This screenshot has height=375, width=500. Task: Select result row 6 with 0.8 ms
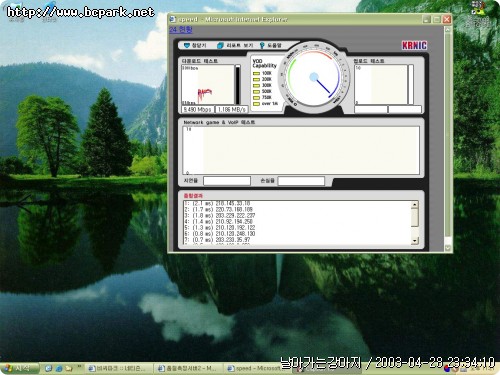click(x=220, y=234)
